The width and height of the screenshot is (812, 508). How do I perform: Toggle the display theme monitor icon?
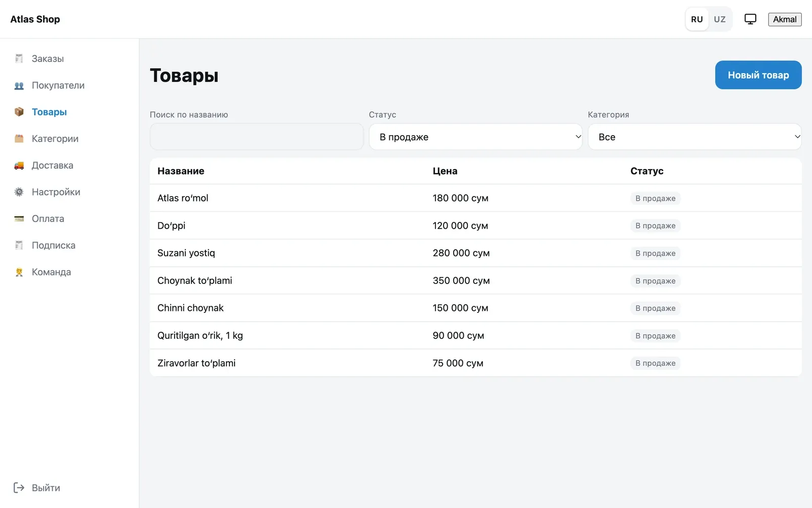click(750, 19)
